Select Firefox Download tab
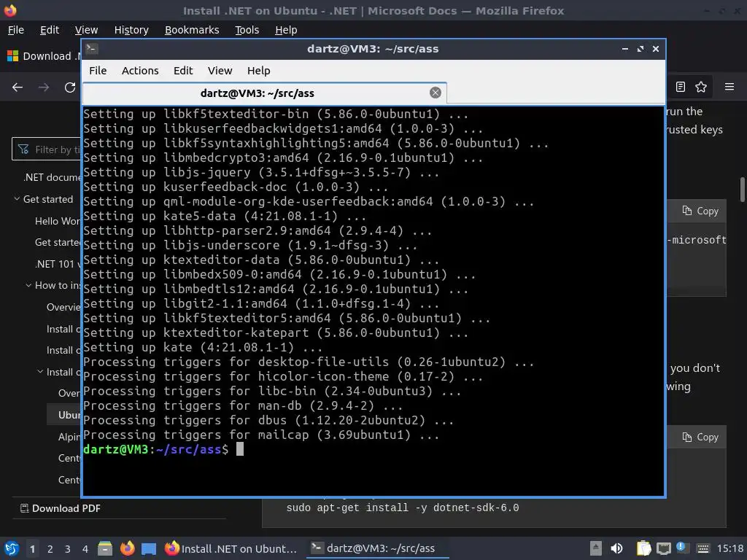The image size is (747, 560). (43, 56)
